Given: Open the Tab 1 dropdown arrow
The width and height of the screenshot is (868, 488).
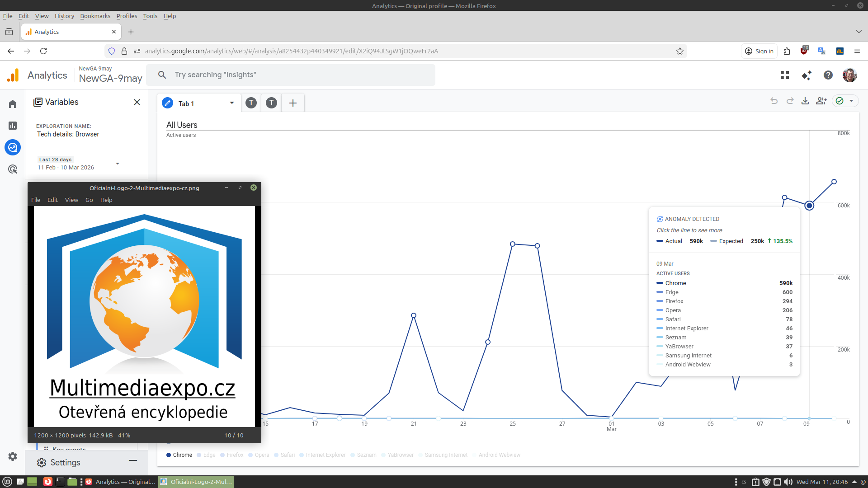Looking at the screenshot, I should tap(232, 103).
